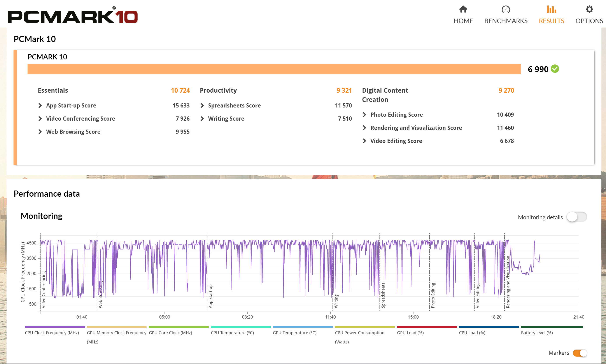Click the Photo Editing chart marker

[x=433, y=295]
